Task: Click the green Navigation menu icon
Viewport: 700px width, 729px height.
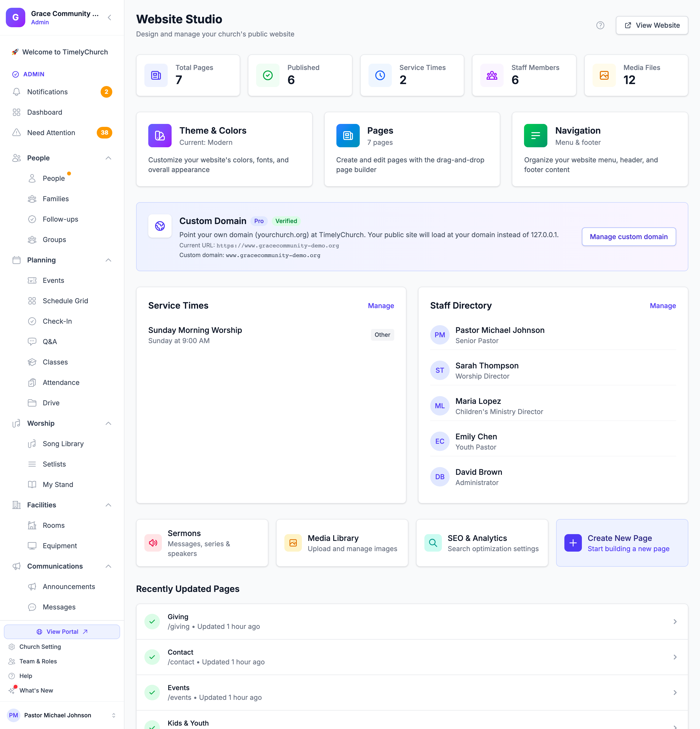Action: pyautogui.click(x=535, y=135)
